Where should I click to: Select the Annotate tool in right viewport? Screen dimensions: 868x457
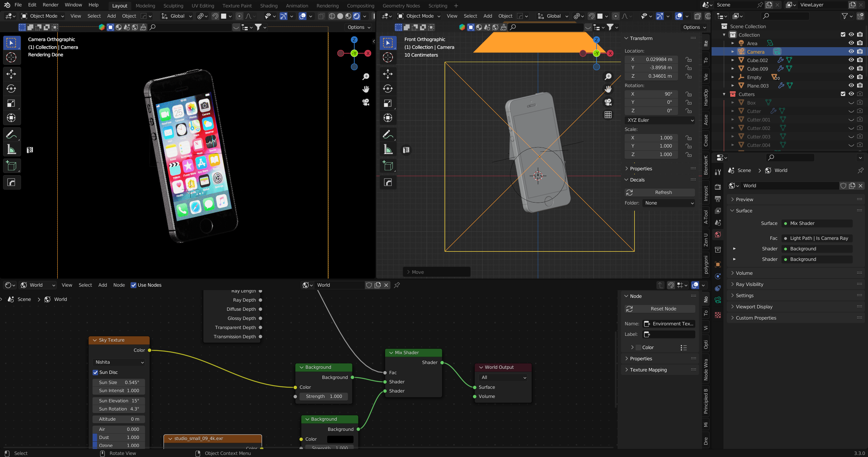pos(388,134)
